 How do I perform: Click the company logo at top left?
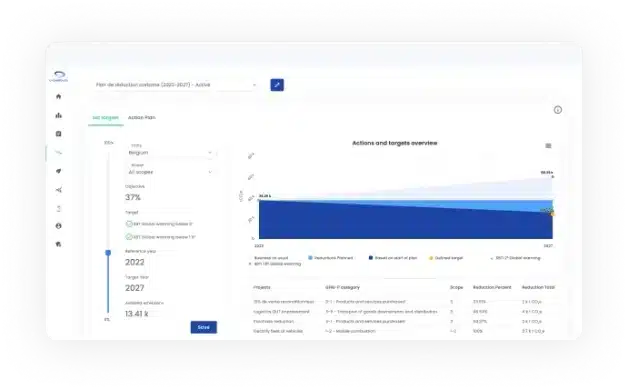pyautogui.click(x=58, y=76)
